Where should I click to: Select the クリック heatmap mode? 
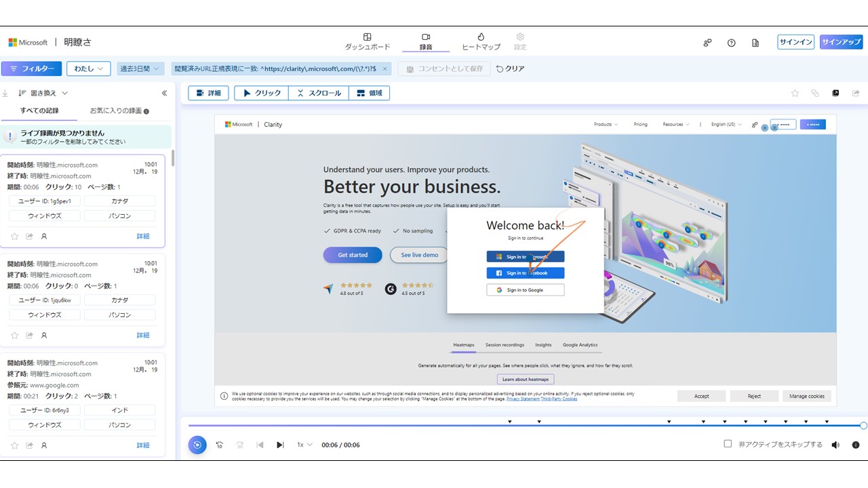tap(262, 93)
